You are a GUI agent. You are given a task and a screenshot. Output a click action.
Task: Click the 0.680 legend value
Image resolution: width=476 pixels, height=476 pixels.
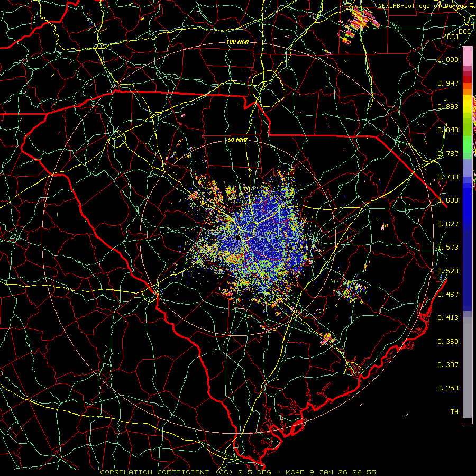point(448,200)
